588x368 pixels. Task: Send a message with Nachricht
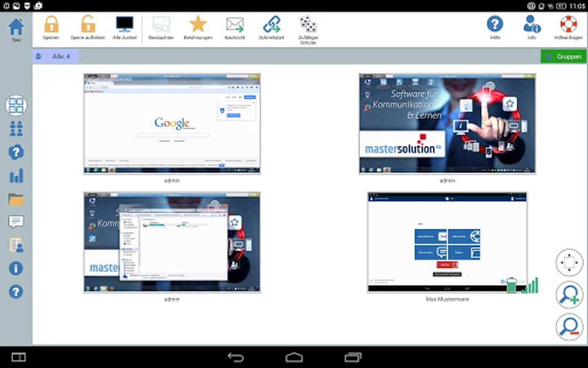coord(235,27)
